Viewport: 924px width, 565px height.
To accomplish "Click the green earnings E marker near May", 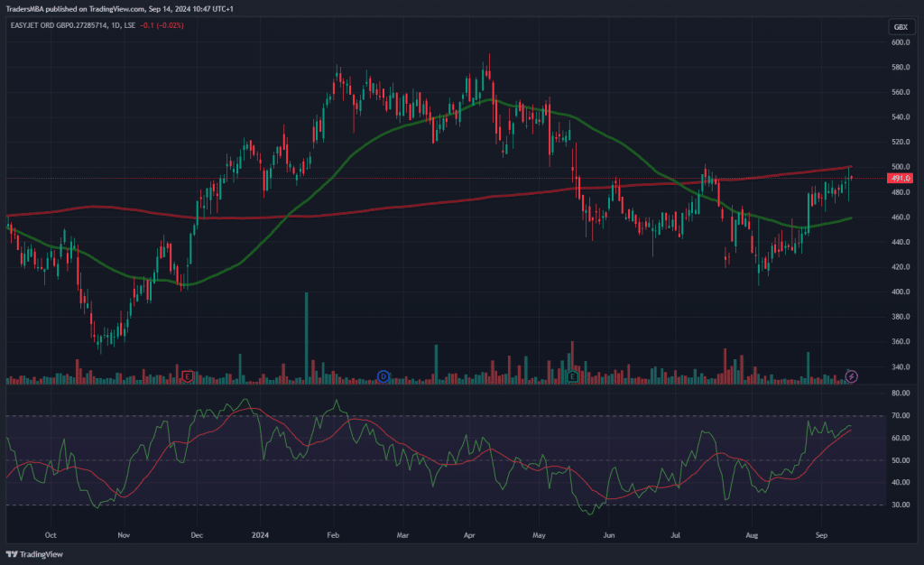I will pos(572,375).
